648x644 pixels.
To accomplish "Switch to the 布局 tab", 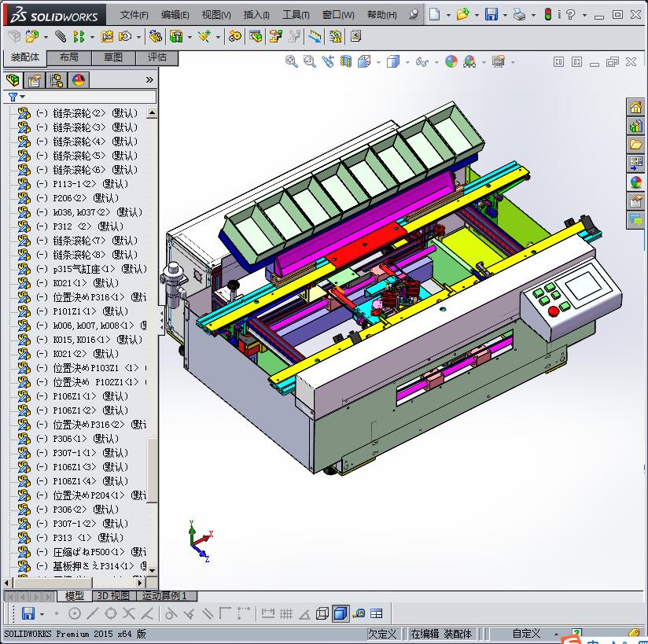I will (68, 57).
